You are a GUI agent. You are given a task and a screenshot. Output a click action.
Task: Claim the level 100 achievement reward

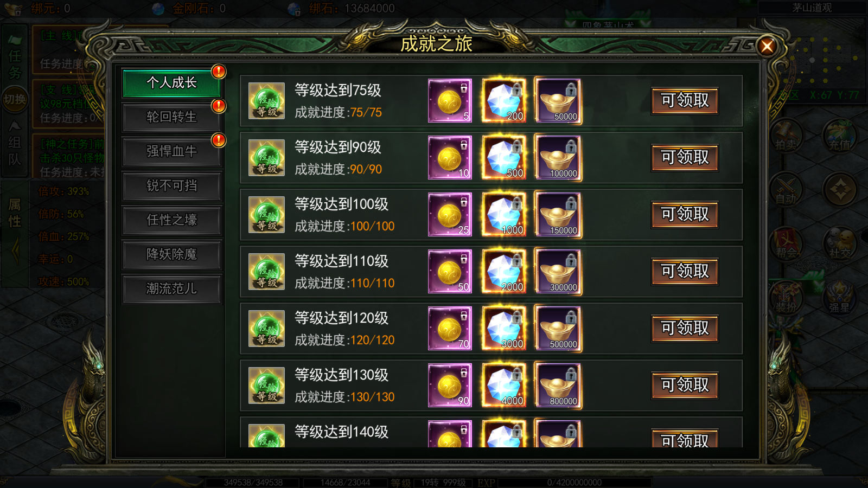coord(685,215)
